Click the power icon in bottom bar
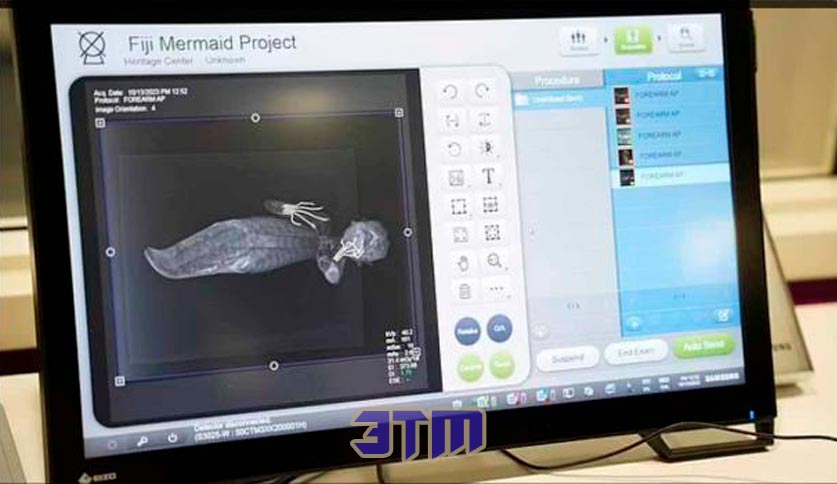 172,438
